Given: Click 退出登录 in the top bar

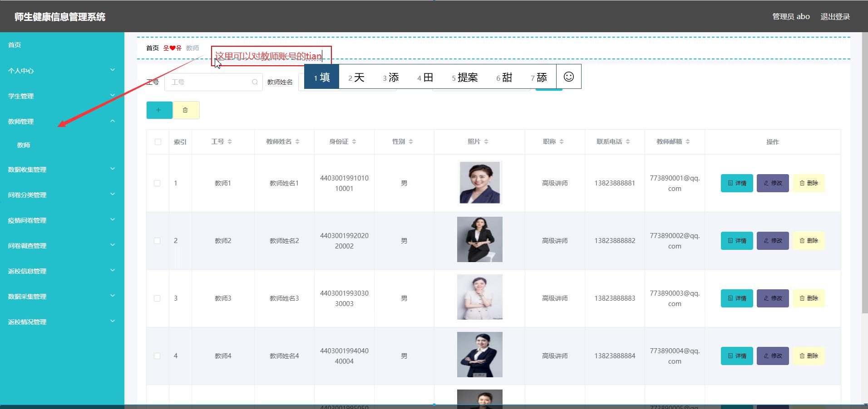Looking at the screenshot, I should click(x=835, y=17).
